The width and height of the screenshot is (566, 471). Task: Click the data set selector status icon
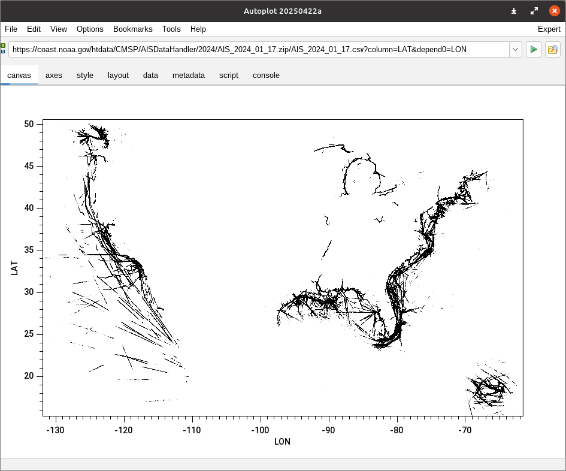point(3,48)
